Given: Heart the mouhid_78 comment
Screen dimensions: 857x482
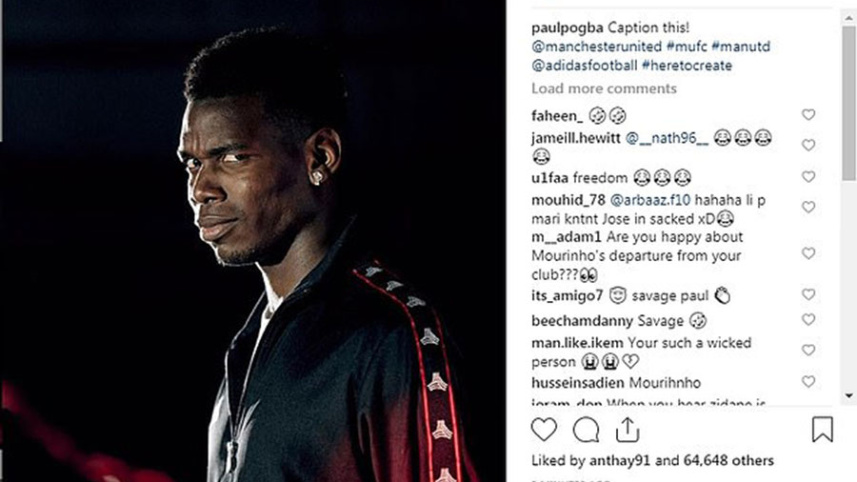Looking at the screenshot, I should tap(808, 207).
